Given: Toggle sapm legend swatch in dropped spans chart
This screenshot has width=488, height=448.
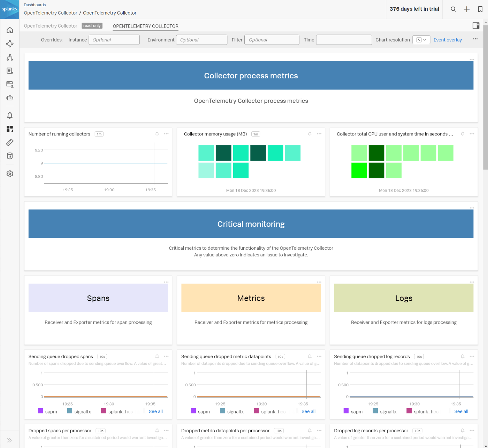Looking at the screenshot, I should [x=40, y=411].
